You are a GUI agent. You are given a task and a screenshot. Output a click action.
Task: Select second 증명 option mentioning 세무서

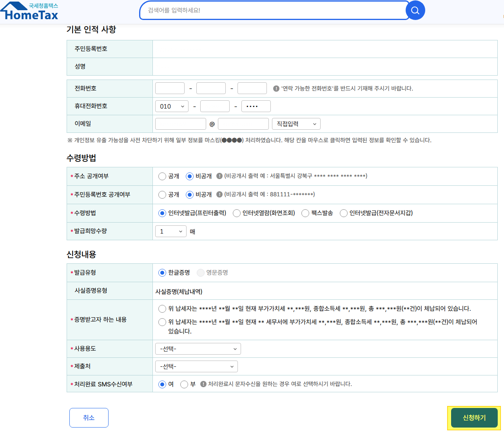click(x=162, y=322)
